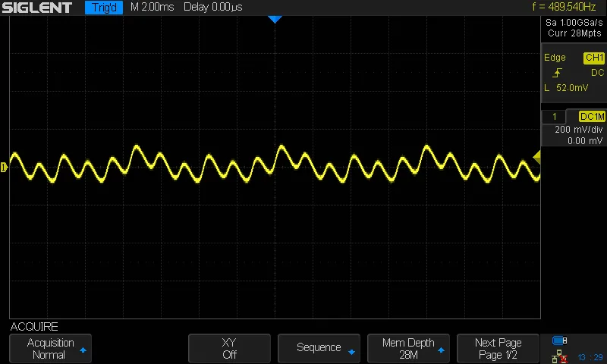Click the DC1M coupling badge
This screenshot has height=364, width=607.
(x=592, y=117)
